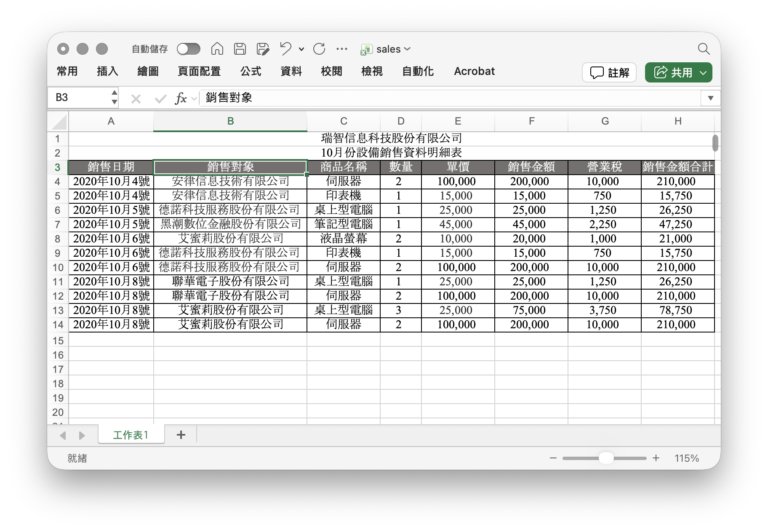Click the Redo icon
Screen dimensions: 768x532
coord(319,49)
